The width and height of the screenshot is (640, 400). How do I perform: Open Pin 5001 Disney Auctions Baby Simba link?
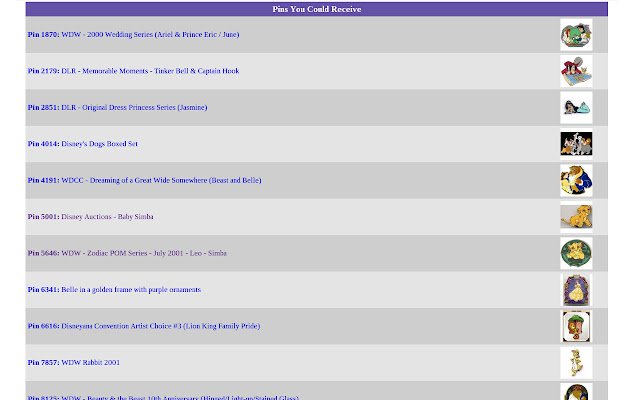pos(91,217)
